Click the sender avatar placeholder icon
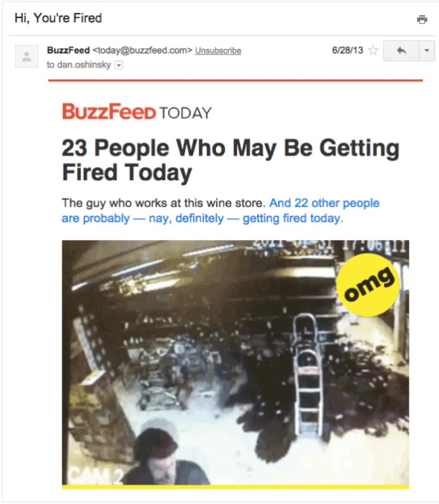The width and height of the screenshot is (439, 504). coord(27,56)
